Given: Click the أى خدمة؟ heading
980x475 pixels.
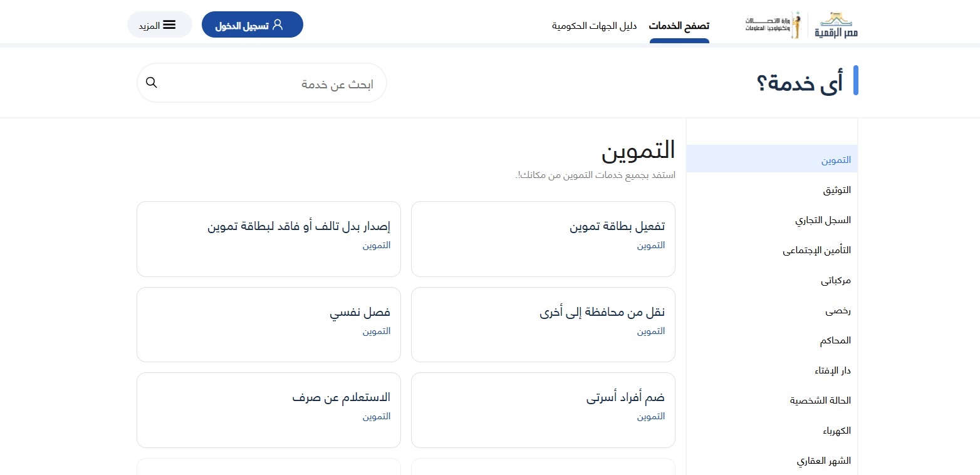Looking at the screenshot, I should coord(800,81).
